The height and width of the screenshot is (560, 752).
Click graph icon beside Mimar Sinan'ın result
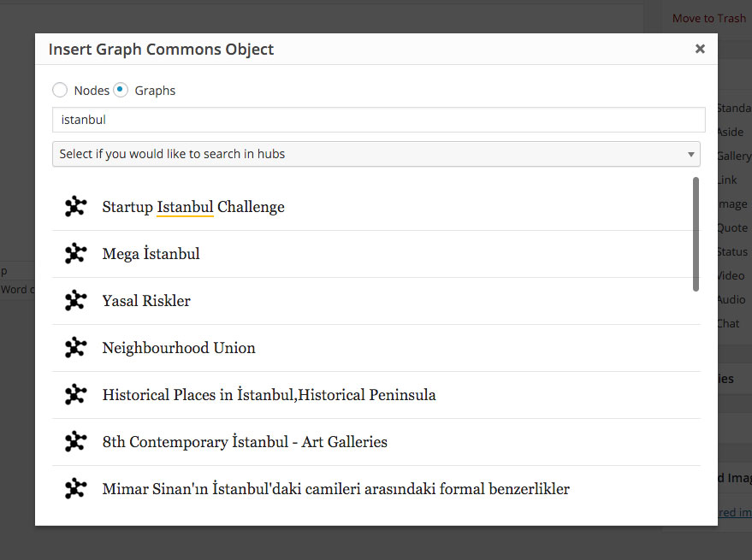75,488
